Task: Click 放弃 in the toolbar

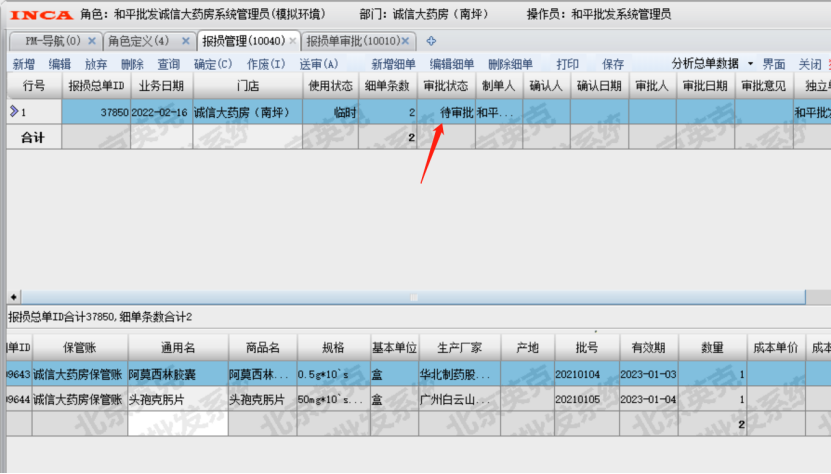Action: pos(96,64)
